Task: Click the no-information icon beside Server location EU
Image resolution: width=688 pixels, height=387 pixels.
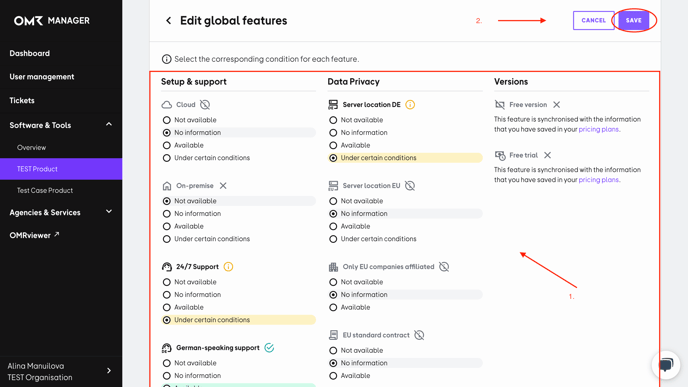Action: [x=410, y=186]
